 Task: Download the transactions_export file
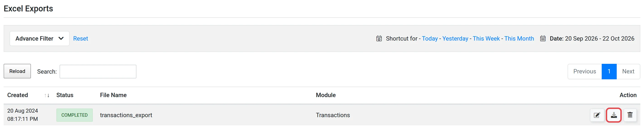(x=614, y=115)
